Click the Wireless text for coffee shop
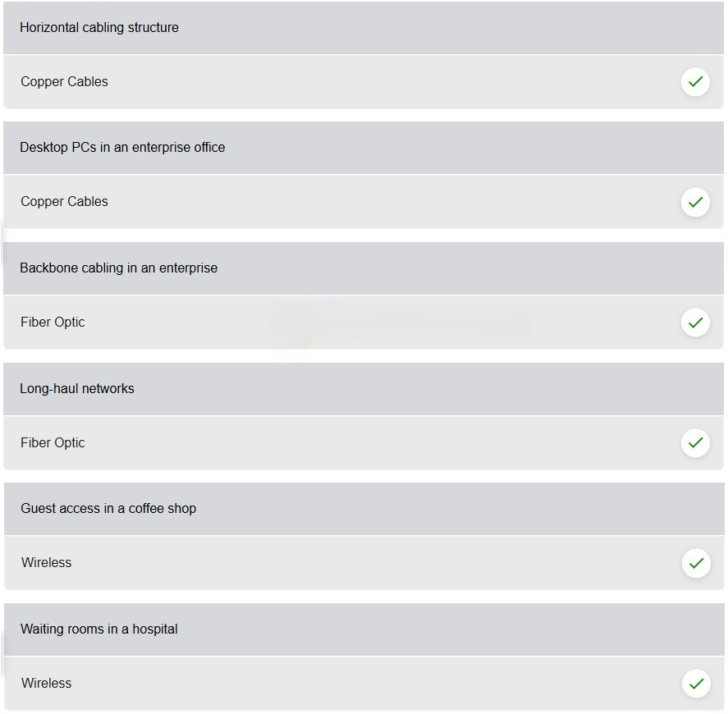 (47, 563)
